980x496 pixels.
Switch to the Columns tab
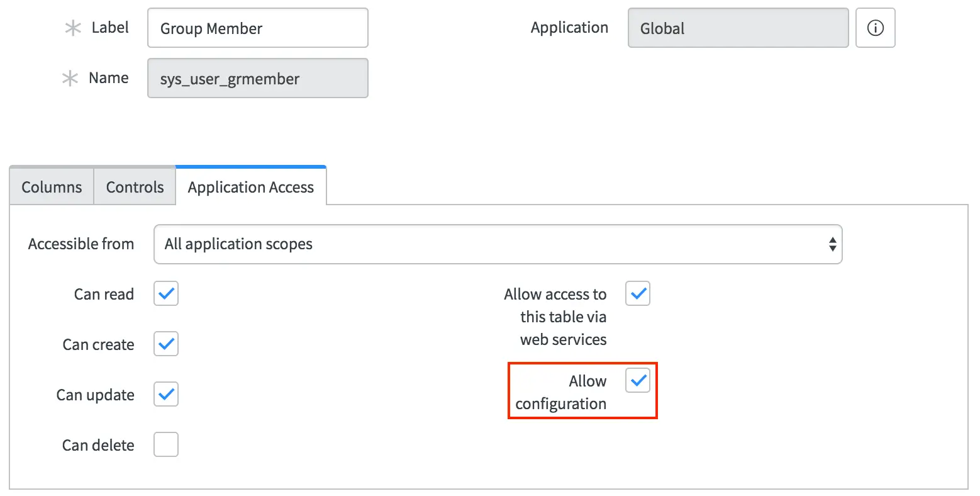[52, 187]
